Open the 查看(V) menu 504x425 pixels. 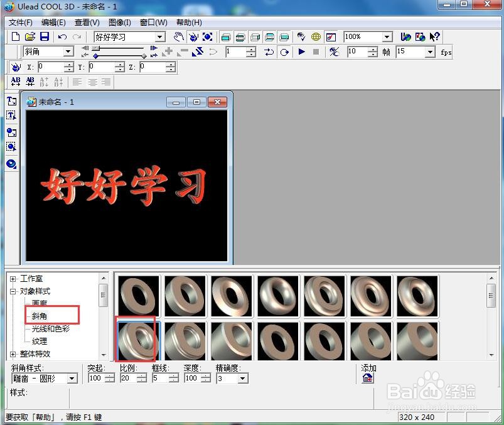[87, 23]
